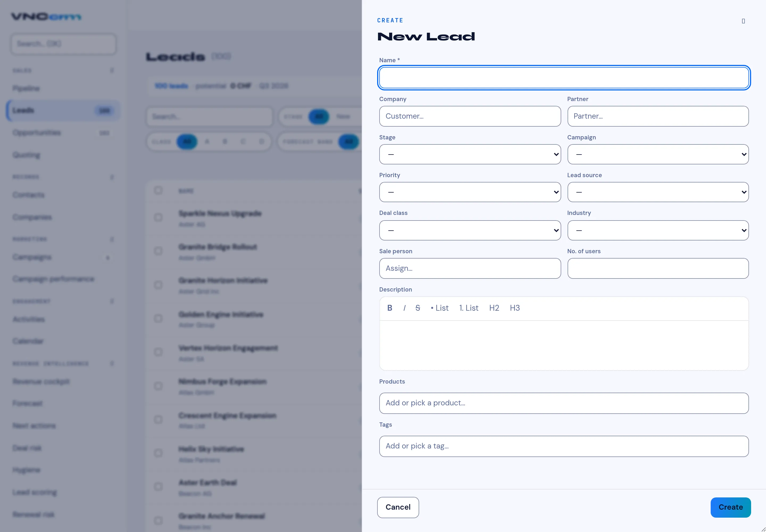Click the Add or pick a product field

tap(564, 403)
